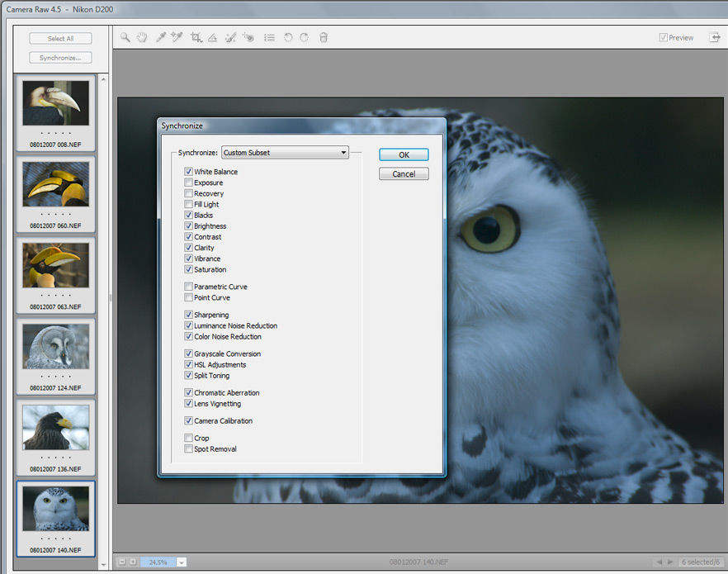Screen dimensions: 728x574
Task: Uncheck Grayscale Conversion
Action: pos(188,353)
